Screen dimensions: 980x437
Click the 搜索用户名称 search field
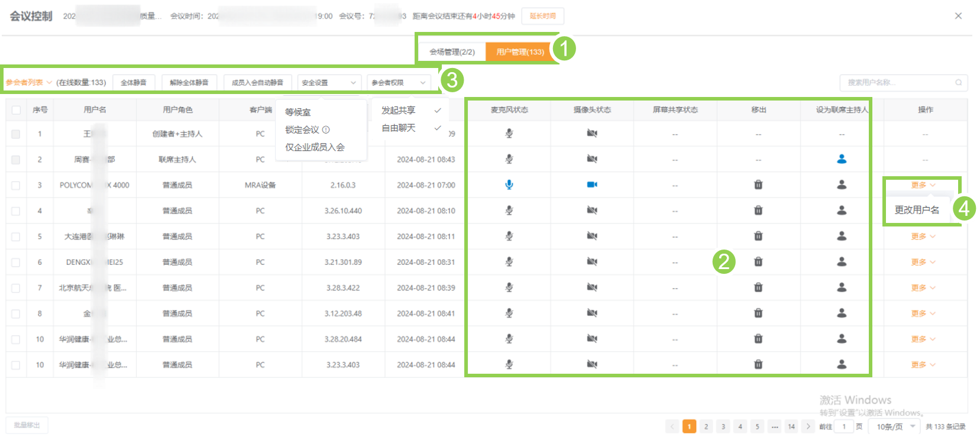896,83
